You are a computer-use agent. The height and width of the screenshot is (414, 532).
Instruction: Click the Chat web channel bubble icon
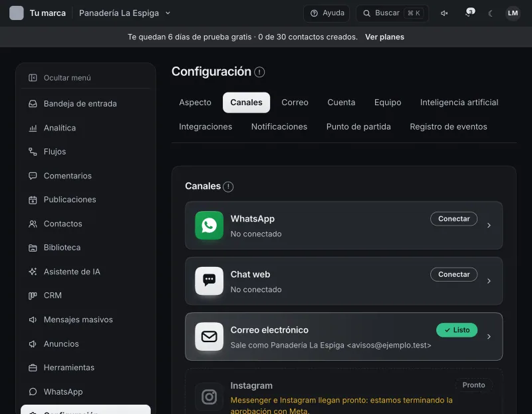pos(209,281)
